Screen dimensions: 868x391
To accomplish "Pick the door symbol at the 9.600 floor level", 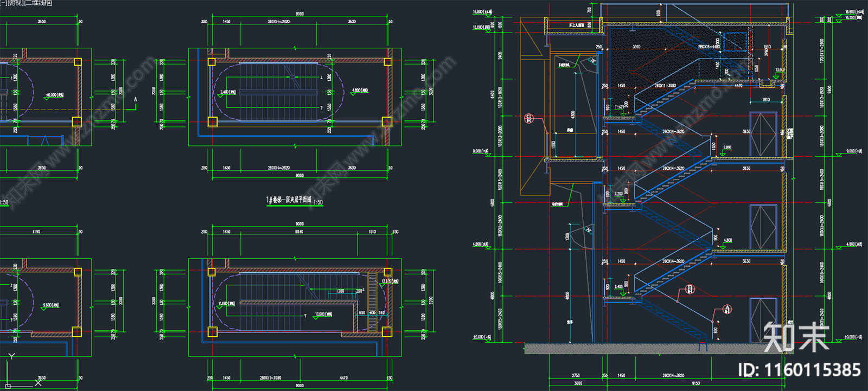I will coord(763,134).
